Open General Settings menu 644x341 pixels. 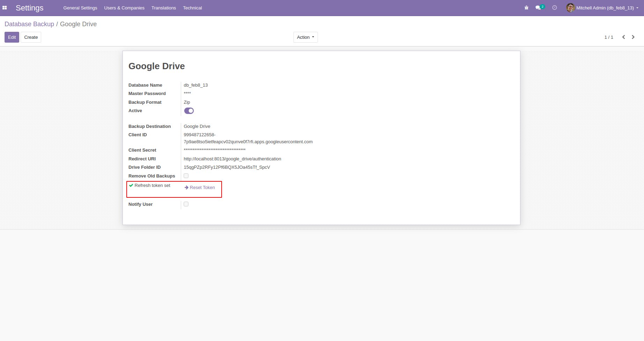pos(80,8)
